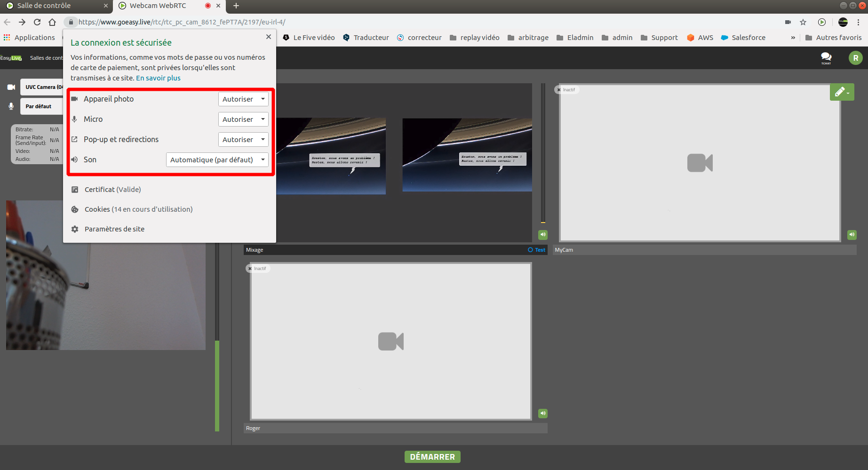The height and width of the screenshot is (470, 868).
Task: Click the green webcam audio level bar
Action: [x=217, y=386]
